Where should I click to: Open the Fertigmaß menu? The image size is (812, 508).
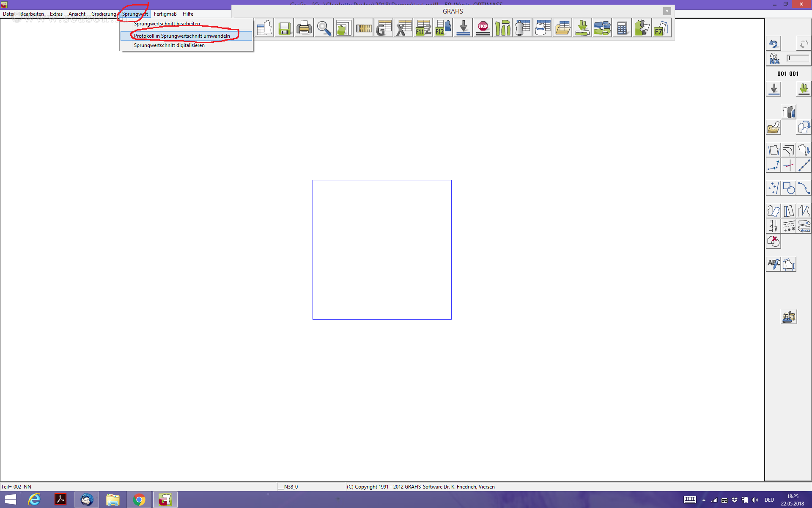[165, 14]
